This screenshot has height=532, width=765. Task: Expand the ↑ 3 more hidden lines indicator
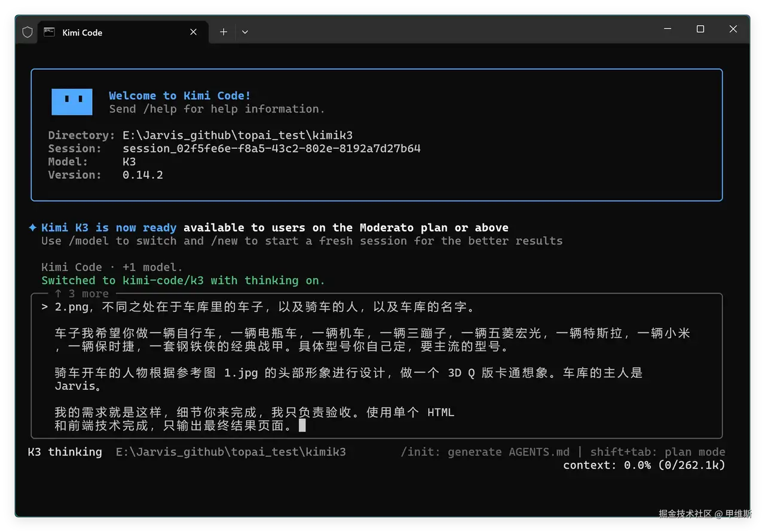81,293
